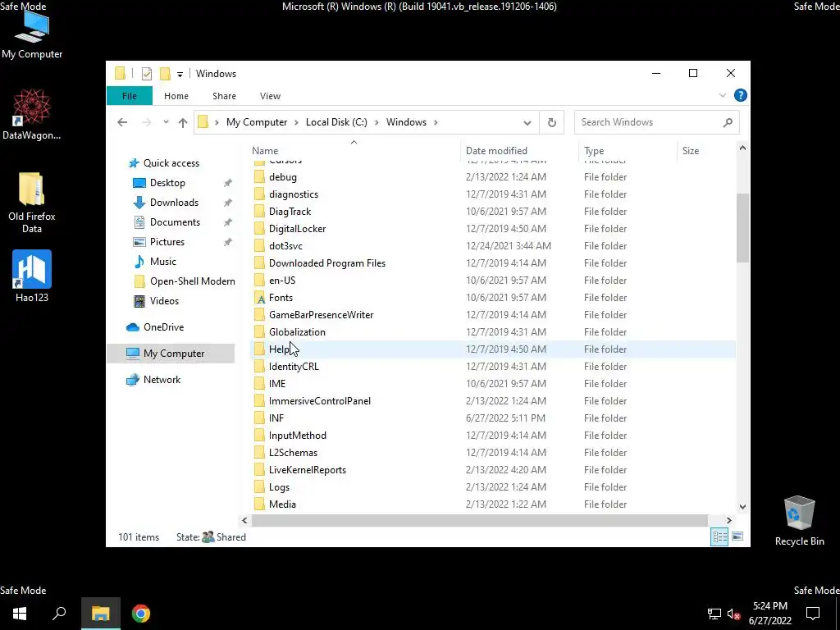Image resolution: width=840 pixels, height=630 pixels.
Task: Click the horizontal scrollbar right arrow
Action: (x=728, y=520)
